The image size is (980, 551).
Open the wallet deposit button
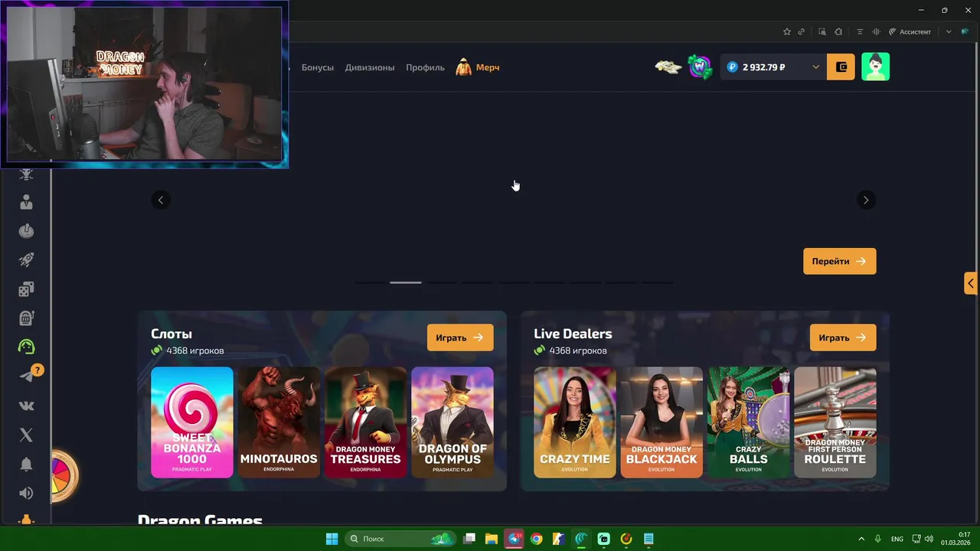click(841, 67)
